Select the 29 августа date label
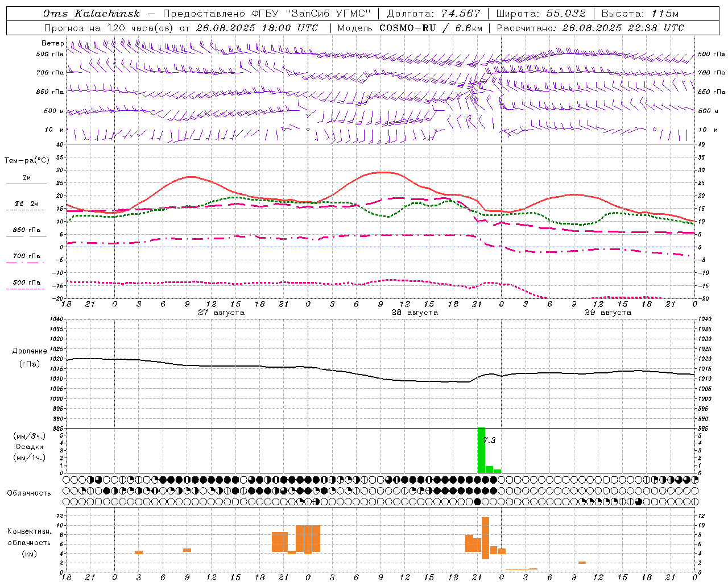Screen dimensions: 728x582 608,313
